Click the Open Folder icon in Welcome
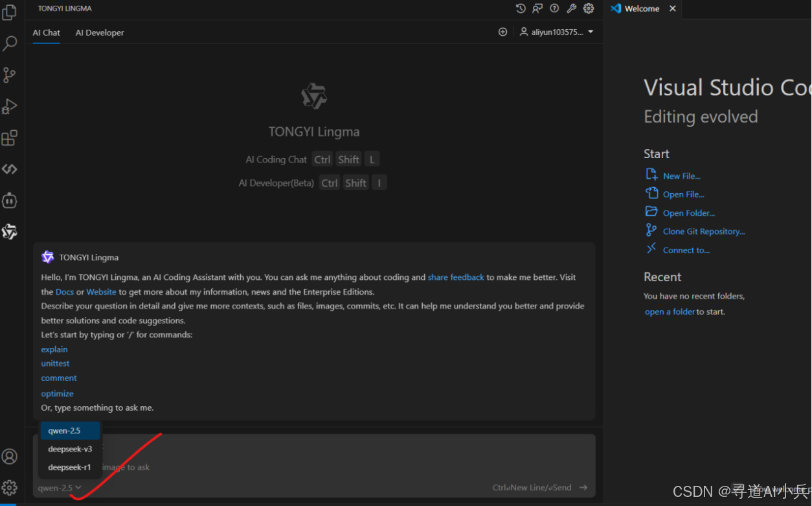 pos(651,211)
